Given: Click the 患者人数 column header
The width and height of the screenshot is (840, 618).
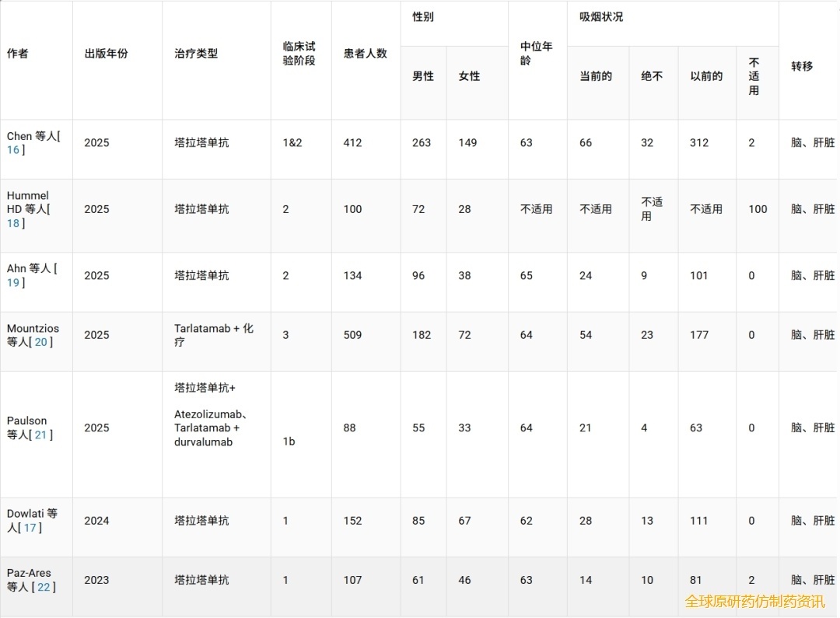Looking at the screenshot, I should click(365, 54).
